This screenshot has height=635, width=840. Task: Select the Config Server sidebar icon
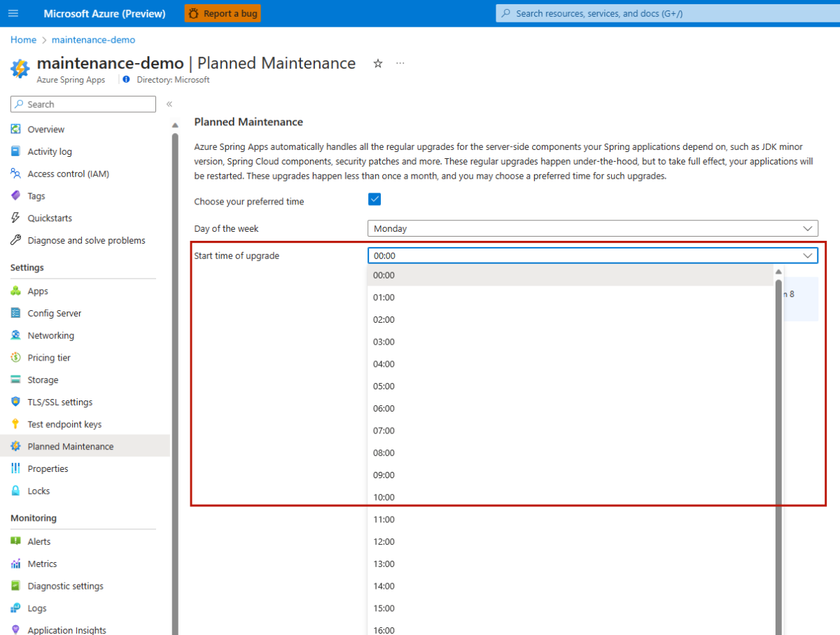(17, 313)
